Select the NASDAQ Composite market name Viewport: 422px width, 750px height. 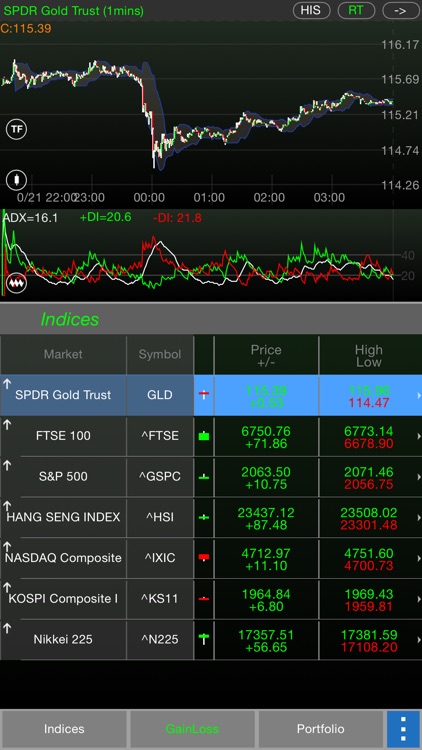63,558
